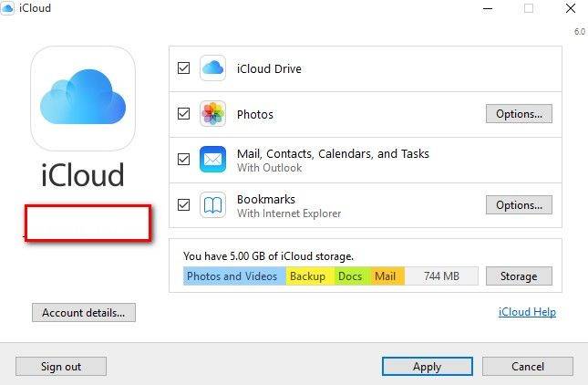Minimize the iCloud window
Screen dimensions: 588x385
click(x=488, y=8)
